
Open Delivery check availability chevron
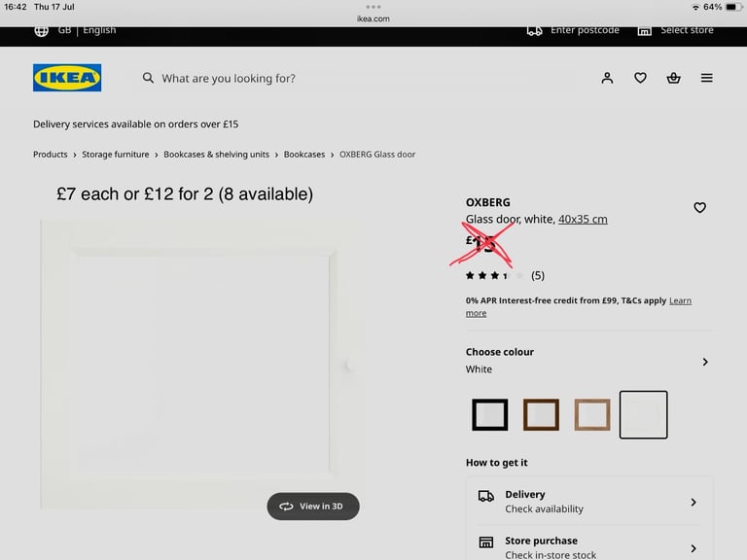694,503
